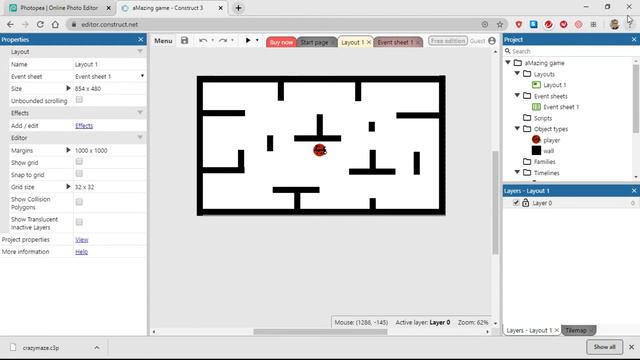This screenshot has height=360, width=640.
Task: Expand the Grid size property arrow
Action: coord(68,187)
